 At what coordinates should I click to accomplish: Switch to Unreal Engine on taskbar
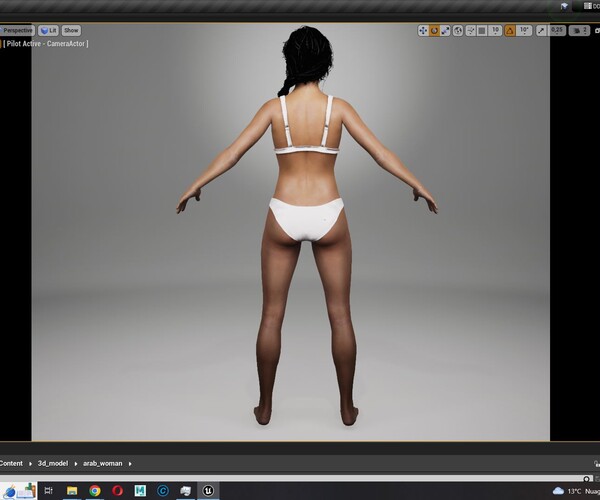[208, 490]
